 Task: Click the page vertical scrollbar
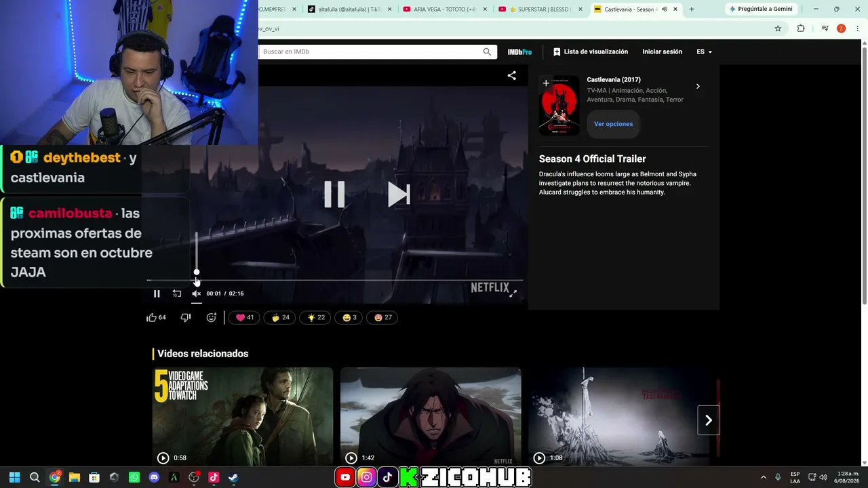[x=864, y=176]
